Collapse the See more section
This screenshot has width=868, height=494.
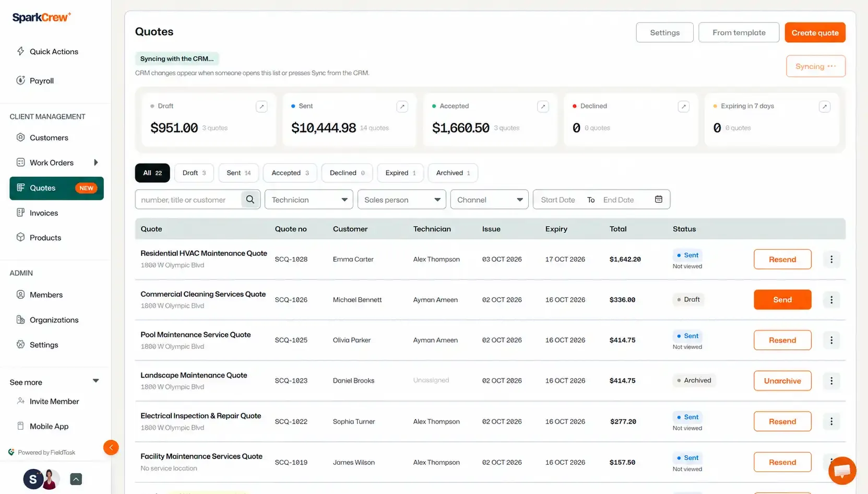tap(96, 381)
